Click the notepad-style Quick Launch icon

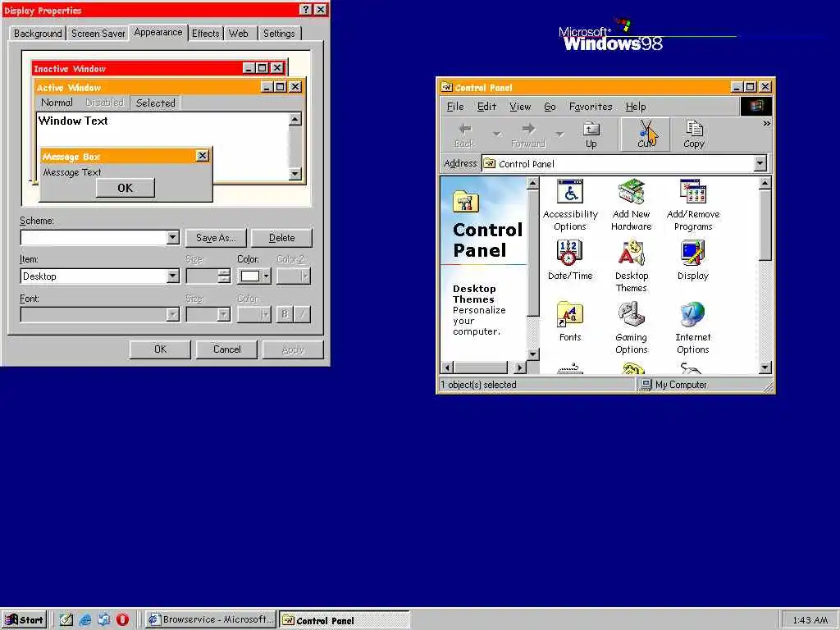coord(66,620)
